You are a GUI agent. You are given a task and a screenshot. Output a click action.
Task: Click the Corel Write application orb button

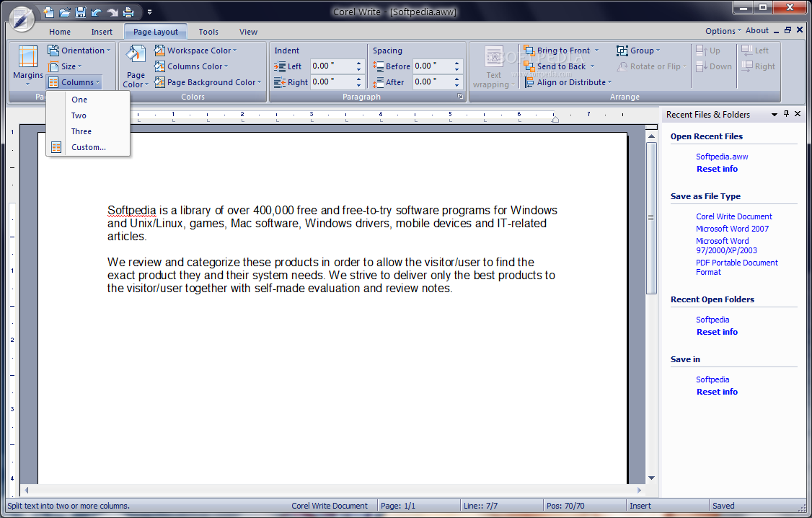point(22,19)
